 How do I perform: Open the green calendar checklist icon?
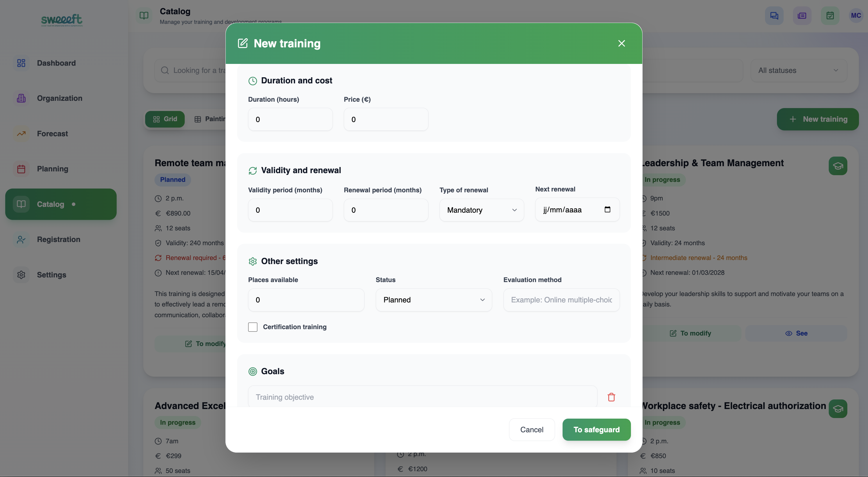pos(830,15)
